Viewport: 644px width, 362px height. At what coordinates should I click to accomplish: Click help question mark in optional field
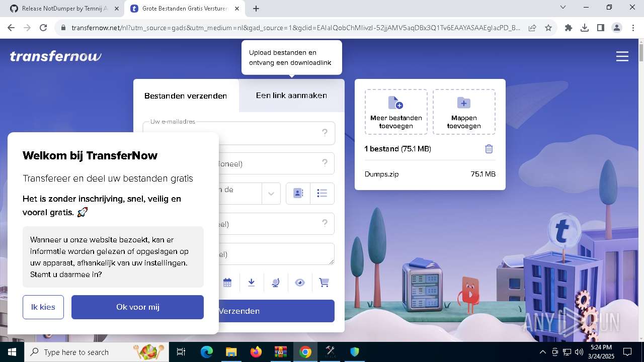(325, 163)
